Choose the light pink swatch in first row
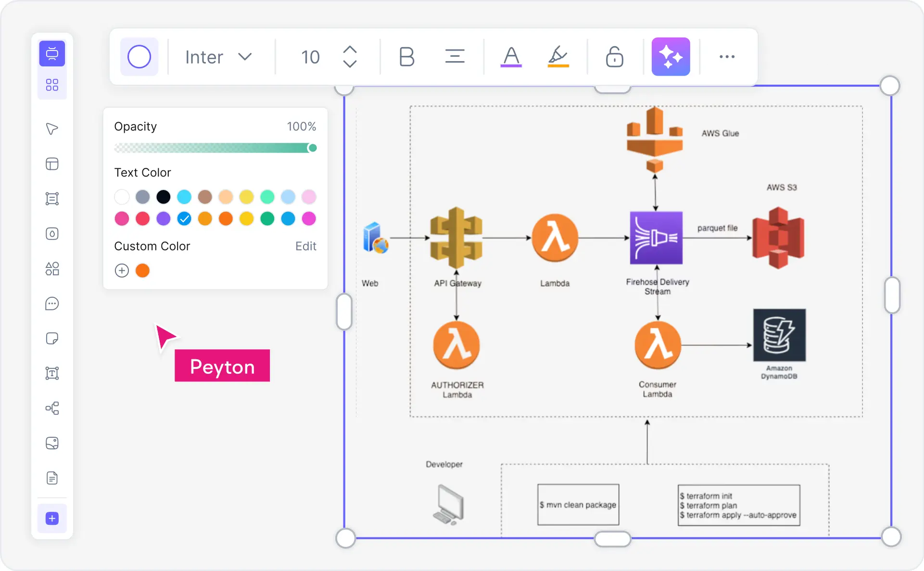The width and height of the screenshot is (924, 571). [x=309, y=197]
